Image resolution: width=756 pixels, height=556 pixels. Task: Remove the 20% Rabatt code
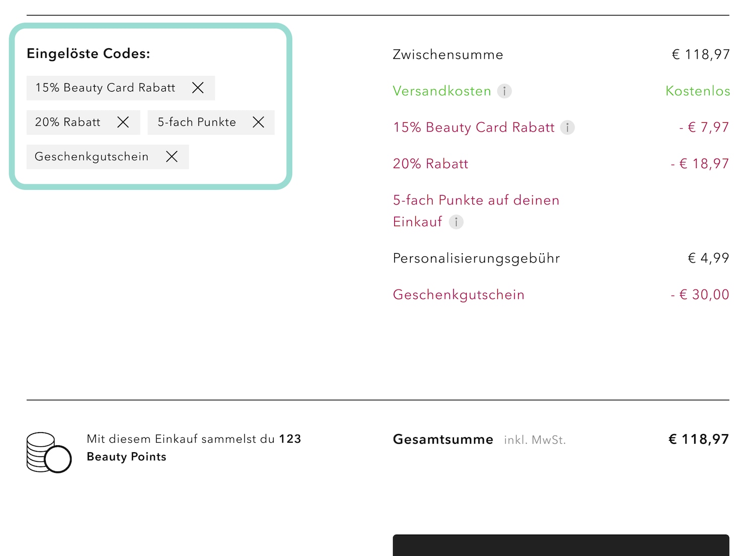click(123, 122)
